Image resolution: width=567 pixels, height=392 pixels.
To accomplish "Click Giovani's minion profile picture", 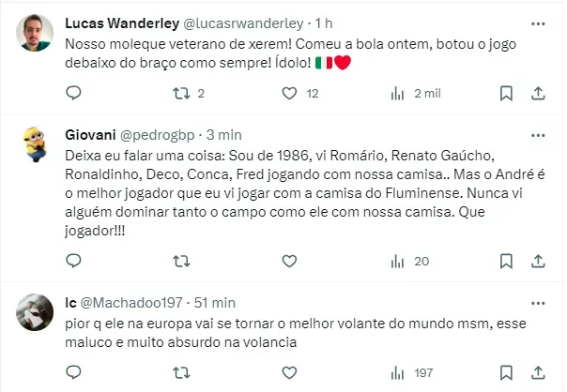I will coord(35,143).
